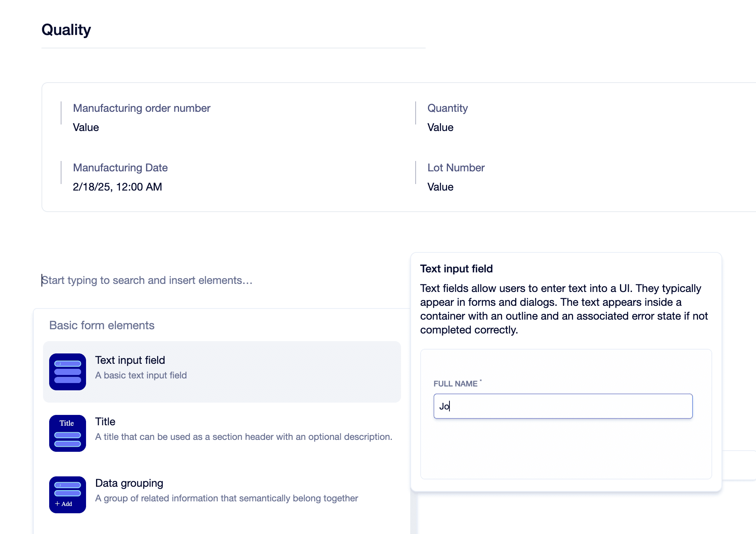The width and height of the screenshot is (756, 534).
Task: Select the Data grouping element icon
Action: point(67,495)
